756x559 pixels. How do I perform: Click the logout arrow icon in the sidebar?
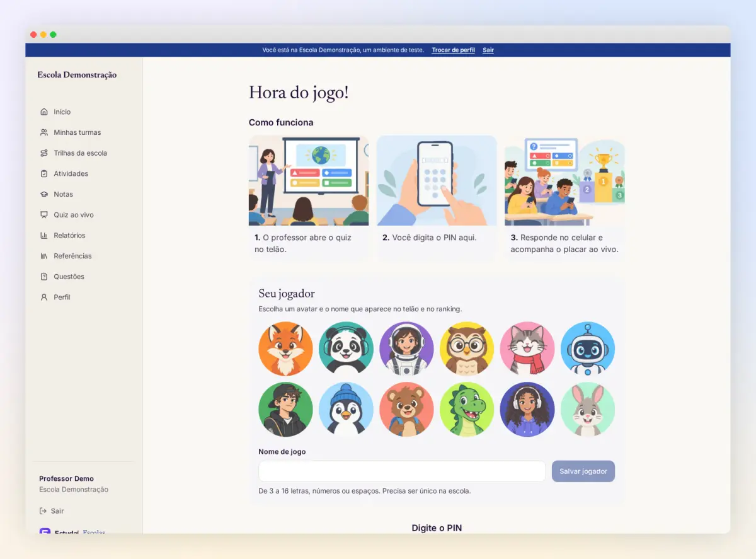43,511
